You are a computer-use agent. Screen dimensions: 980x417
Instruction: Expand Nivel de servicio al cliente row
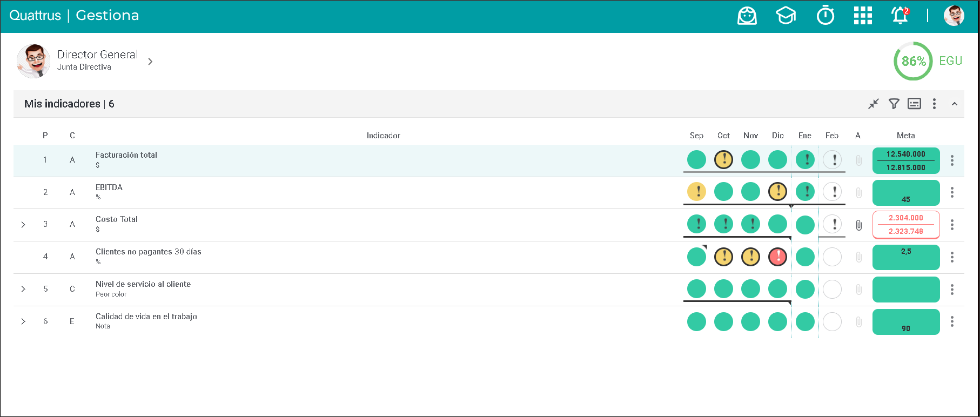[x=23, y=289]
